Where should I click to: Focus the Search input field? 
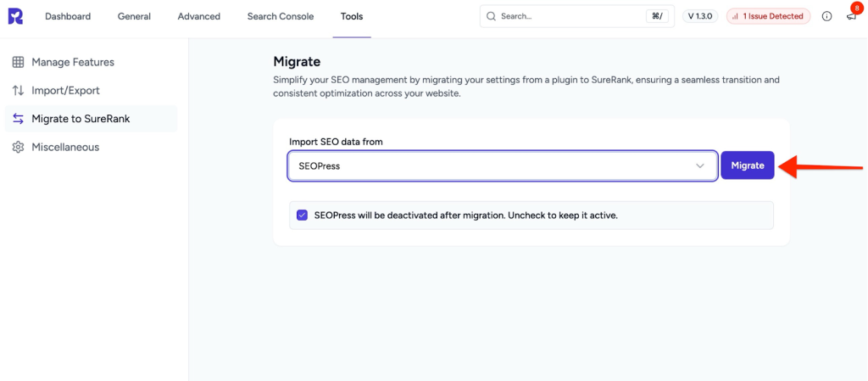pos(576,16)
